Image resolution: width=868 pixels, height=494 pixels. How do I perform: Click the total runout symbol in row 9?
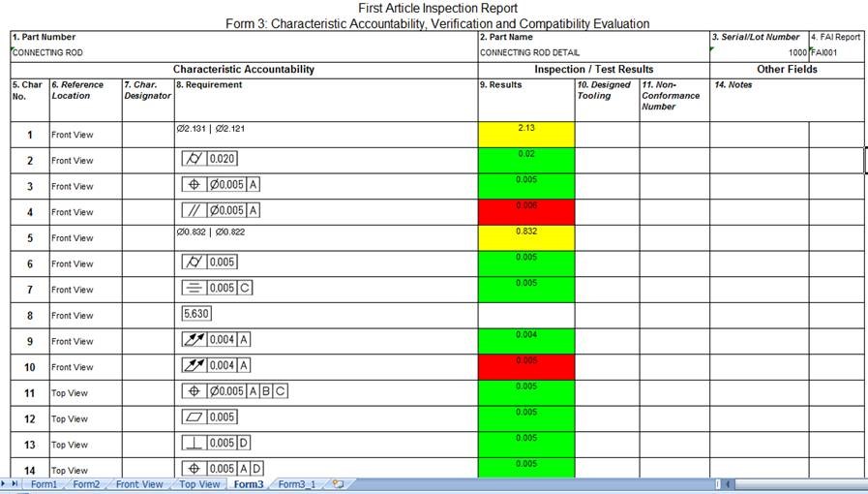pyautogui.click(x=194, y=339)
